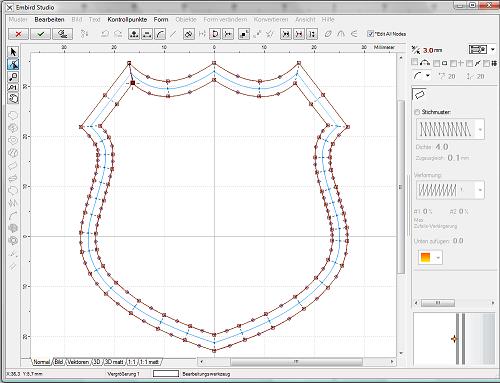This screenshot has height=383, width=500.
Task: Click the Zugausgleich 0.1 mm value
Action: pyautogui.click(x=458, y=158)
